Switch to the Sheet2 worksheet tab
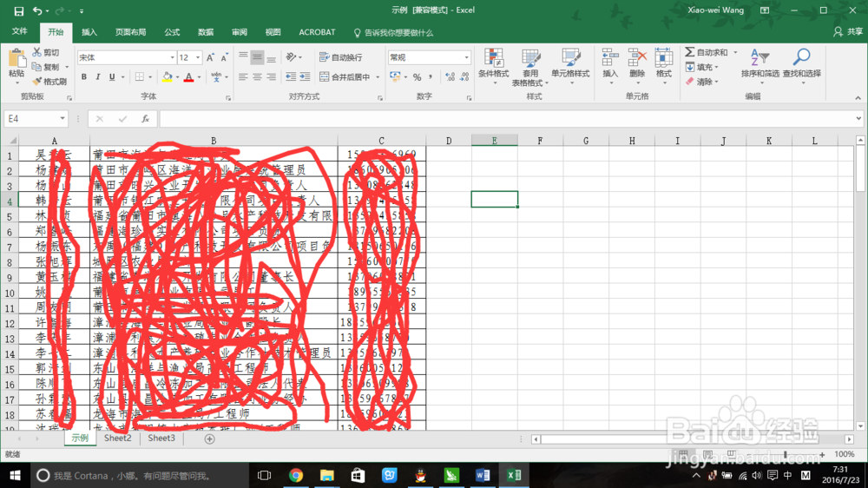868x488 pixels. click(x=118, y=439)
